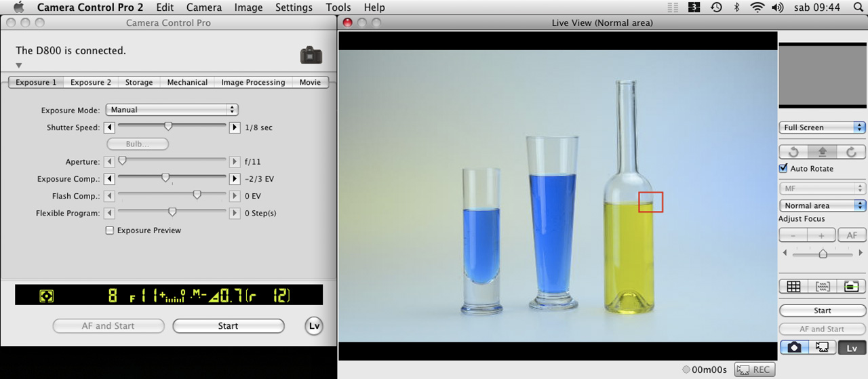Viewport: 868px width, 379px height.
Task: Click the rotate clockwise icon
Action: (x=851, y=153)
